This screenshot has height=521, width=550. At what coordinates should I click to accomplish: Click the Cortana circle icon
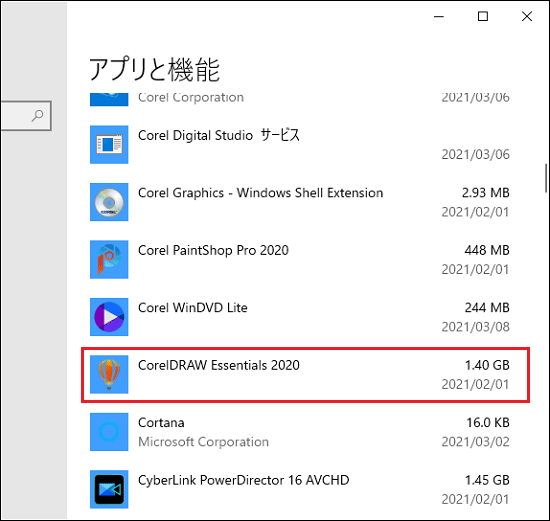tap(109, 432)
